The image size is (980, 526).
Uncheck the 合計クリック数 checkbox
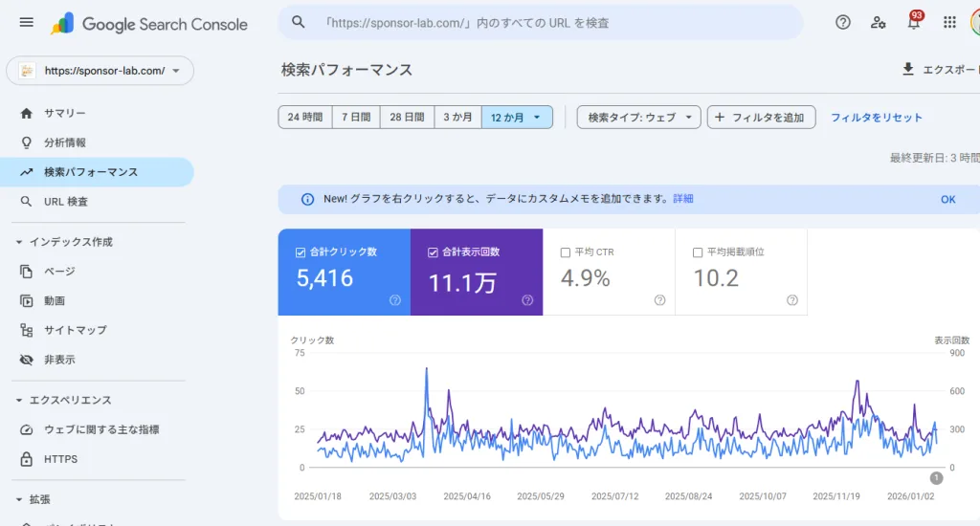(301, 252)
